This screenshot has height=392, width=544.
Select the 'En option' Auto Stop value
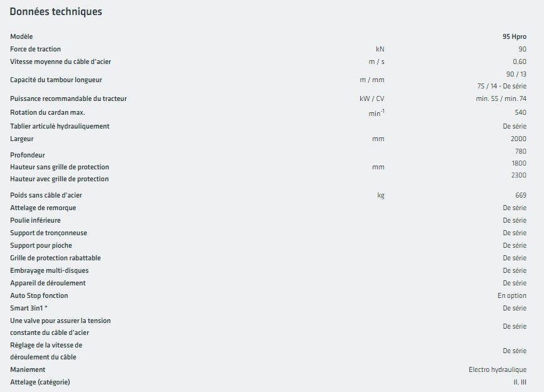coord(512,295)
